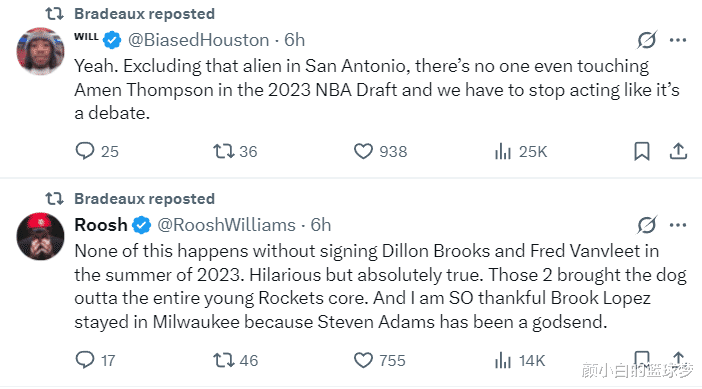Open more options menu on BiasedHouston tweet
Screen dimensions: 702x389
[678, 40]
